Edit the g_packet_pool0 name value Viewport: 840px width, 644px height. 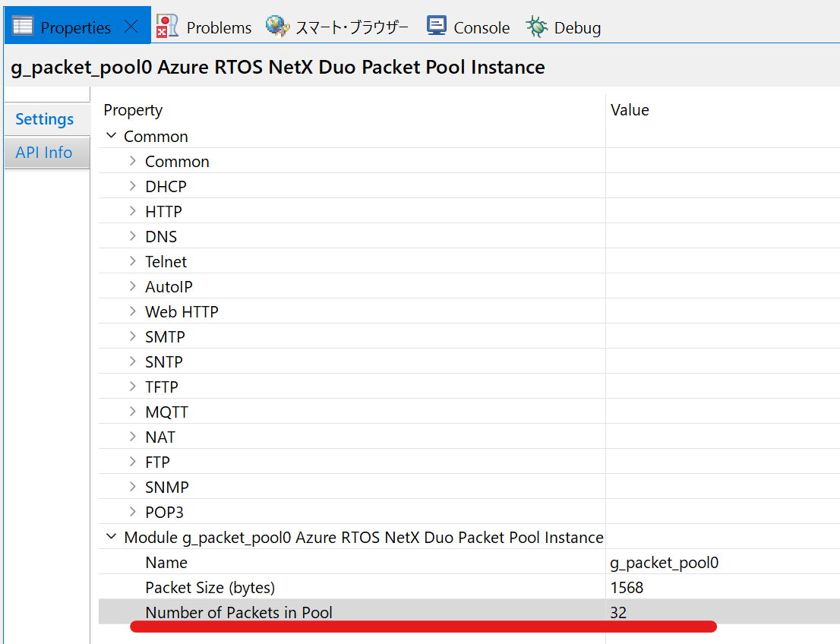click(665, 563)
